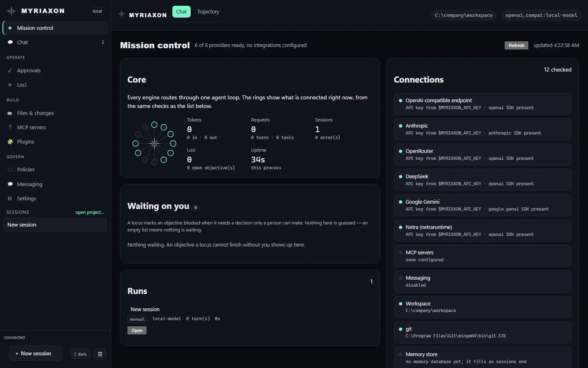The width and height of the screenshot is (588, 368).
Task: Select the Netra (netraruntime) connection row
Action: click(483, 231)
